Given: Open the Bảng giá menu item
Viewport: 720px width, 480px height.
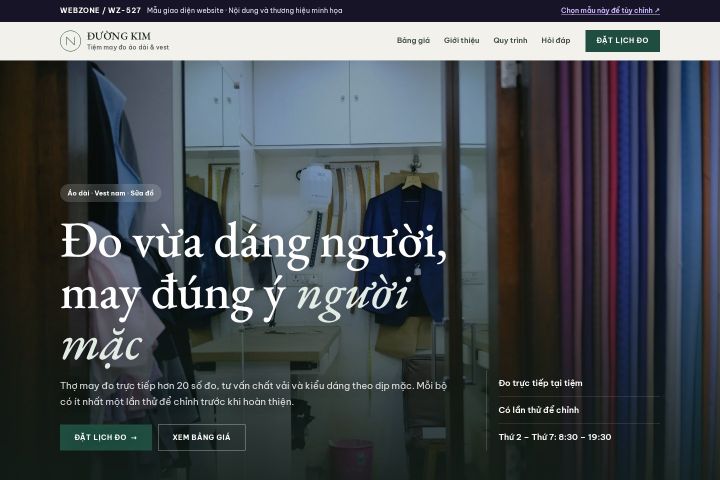Looking at the screenshot, I should coord(413,40).
